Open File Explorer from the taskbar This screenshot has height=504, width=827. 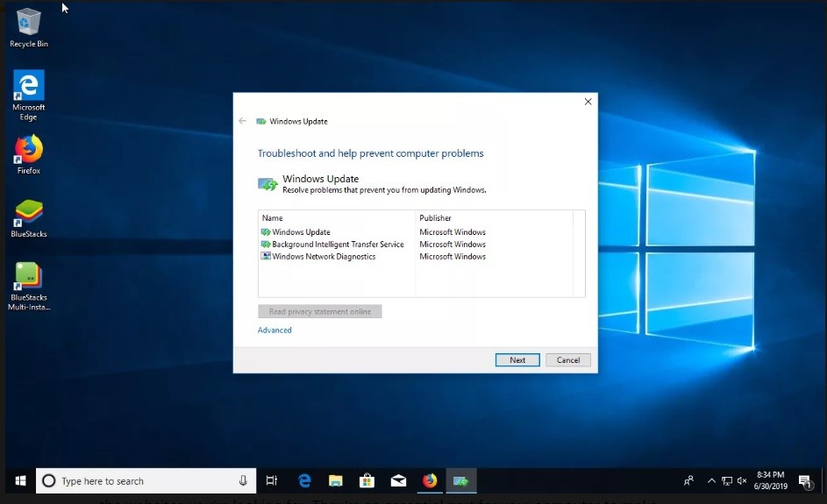(x=335, y=480)
